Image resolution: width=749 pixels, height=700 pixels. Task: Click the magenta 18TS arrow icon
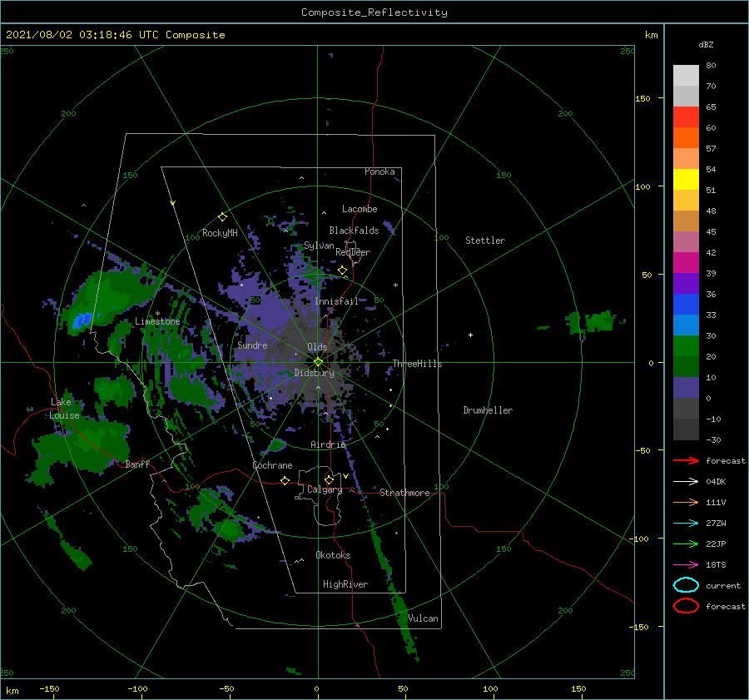click(x=686, y=565)
